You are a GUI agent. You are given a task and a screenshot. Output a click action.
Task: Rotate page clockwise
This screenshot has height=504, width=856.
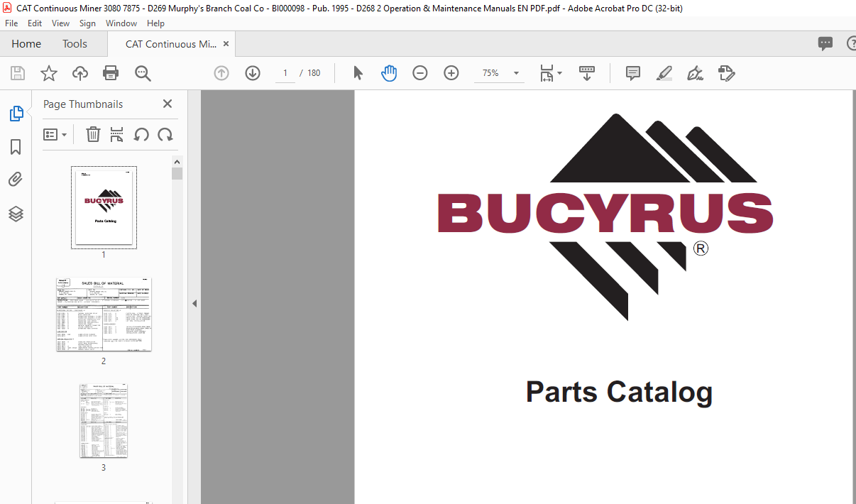(165, 134)
